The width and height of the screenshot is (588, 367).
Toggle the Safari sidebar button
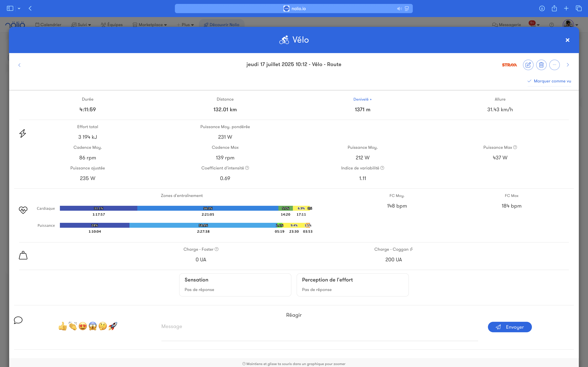[x=10, y=9]
